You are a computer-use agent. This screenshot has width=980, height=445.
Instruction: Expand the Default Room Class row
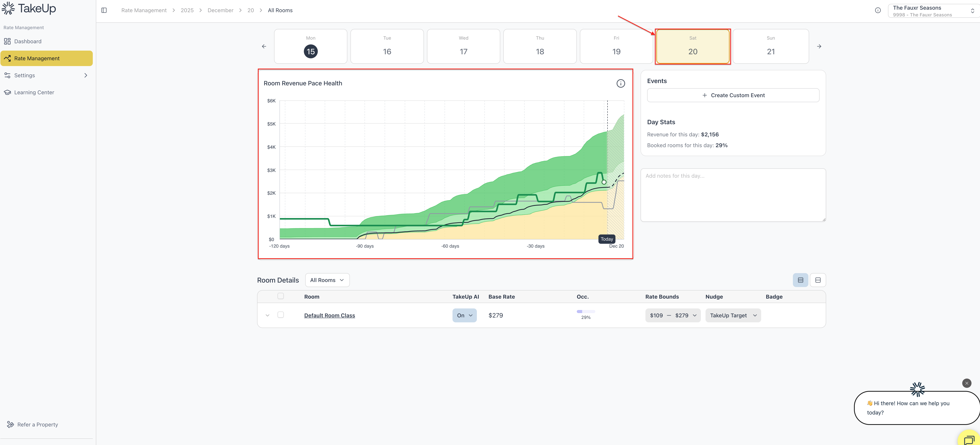268,315
